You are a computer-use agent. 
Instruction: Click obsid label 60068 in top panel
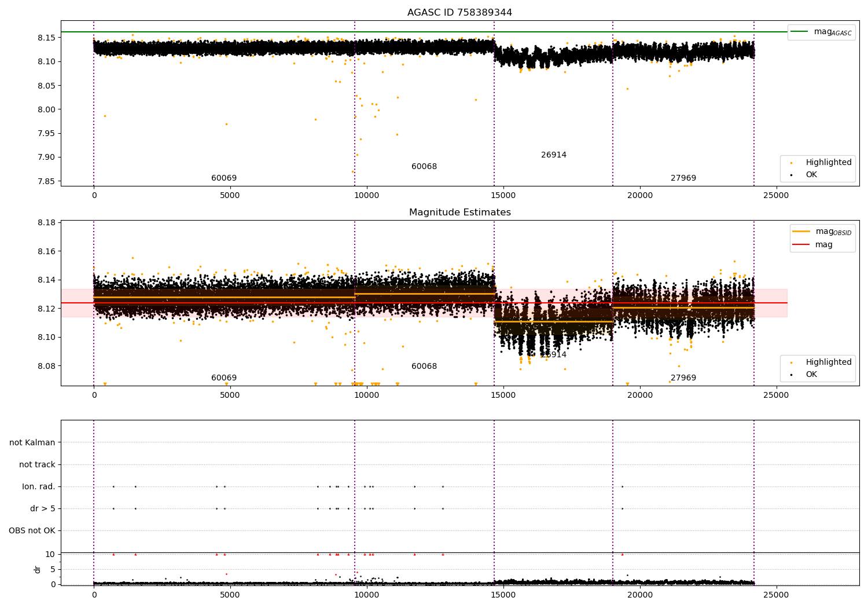[424, 166]
